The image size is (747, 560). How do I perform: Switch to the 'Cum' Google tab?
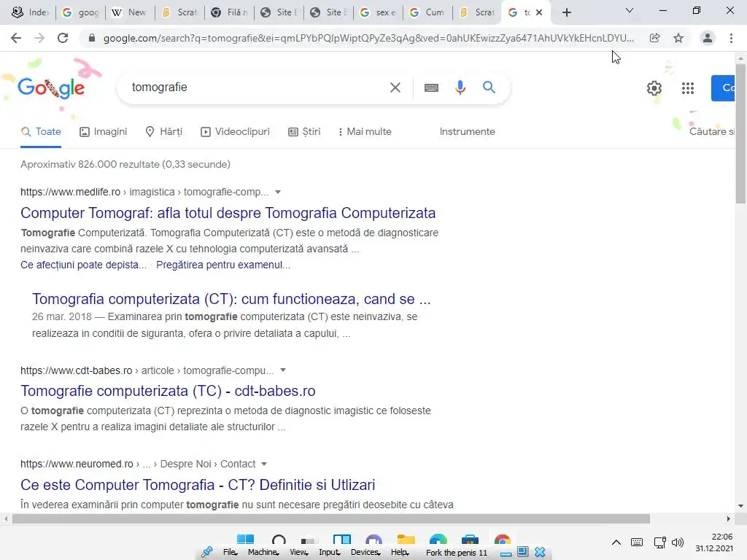pos(427,12)
